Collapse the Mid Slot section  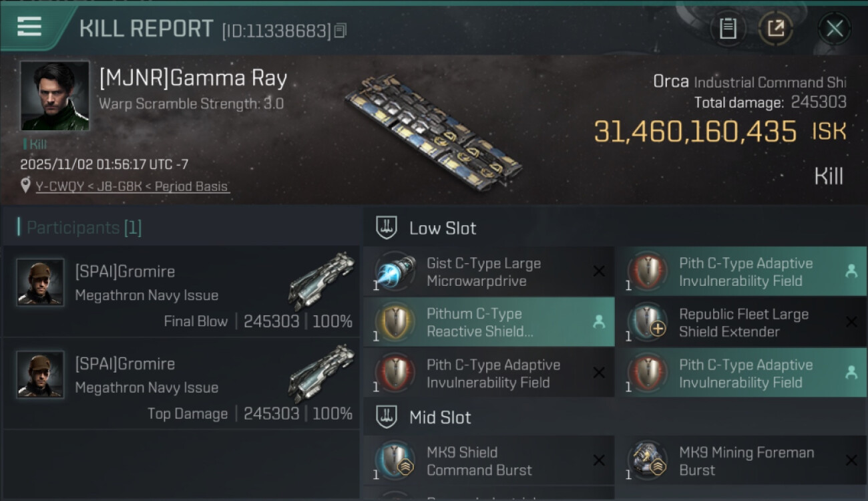[387, 417]
